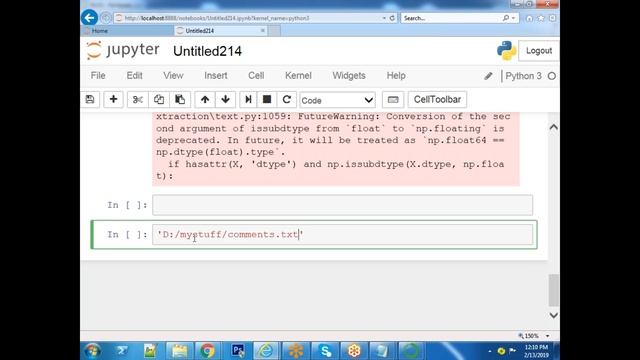Rename notebook via Untitled214 title
The height and width of the screenshot is (360, 640).
point(207,51)
